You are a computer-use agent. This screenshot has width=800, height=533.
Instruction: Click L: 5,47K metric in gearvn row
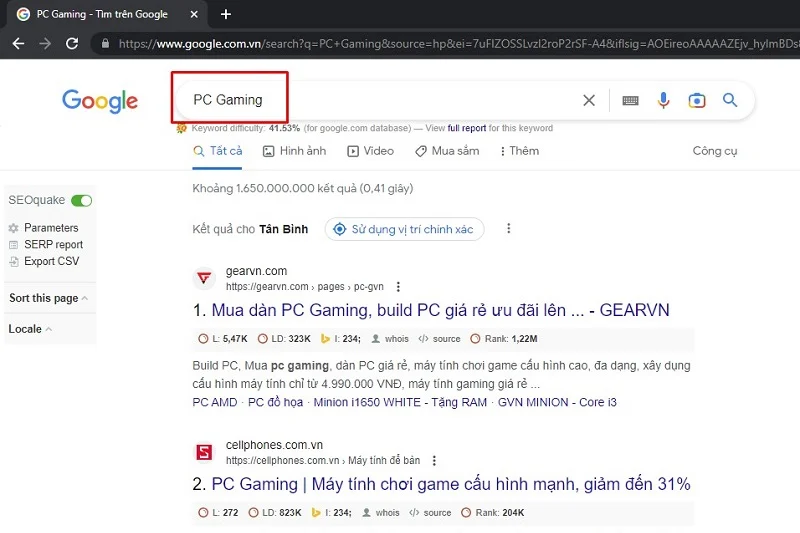click(x=223, y=339)
